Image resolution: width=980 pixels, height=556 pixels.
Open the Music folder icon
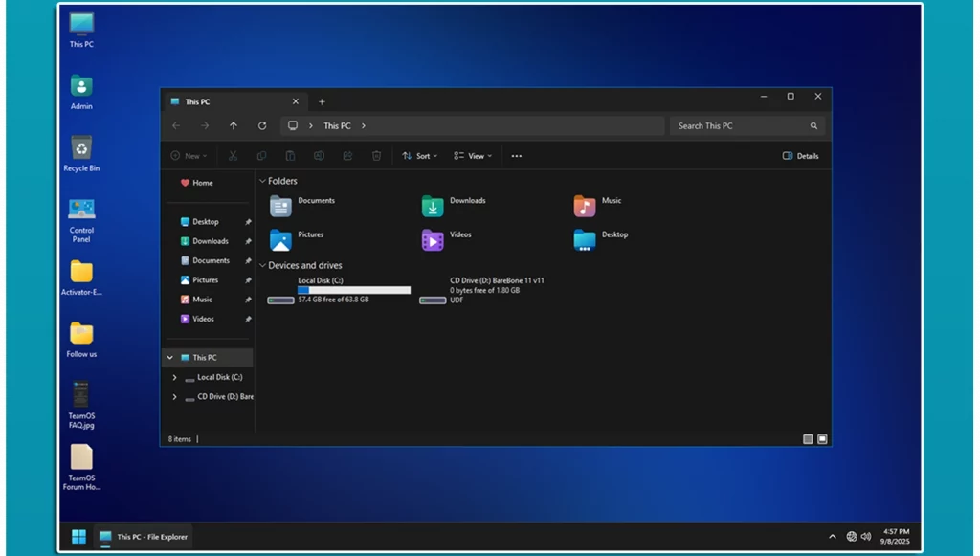pos(585,206)
